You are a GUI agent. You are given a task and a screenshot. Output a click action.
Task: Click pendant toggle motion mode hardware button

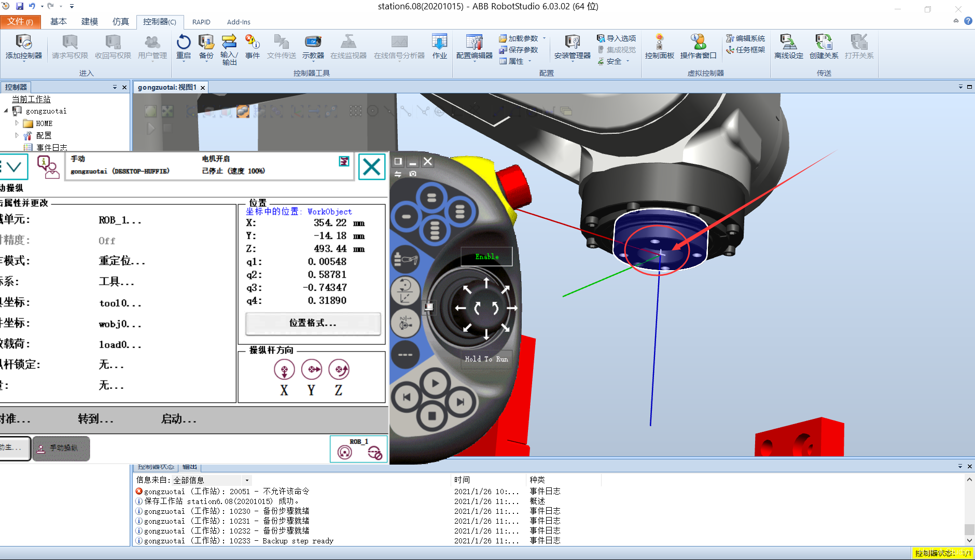click(x=405, y=291)
